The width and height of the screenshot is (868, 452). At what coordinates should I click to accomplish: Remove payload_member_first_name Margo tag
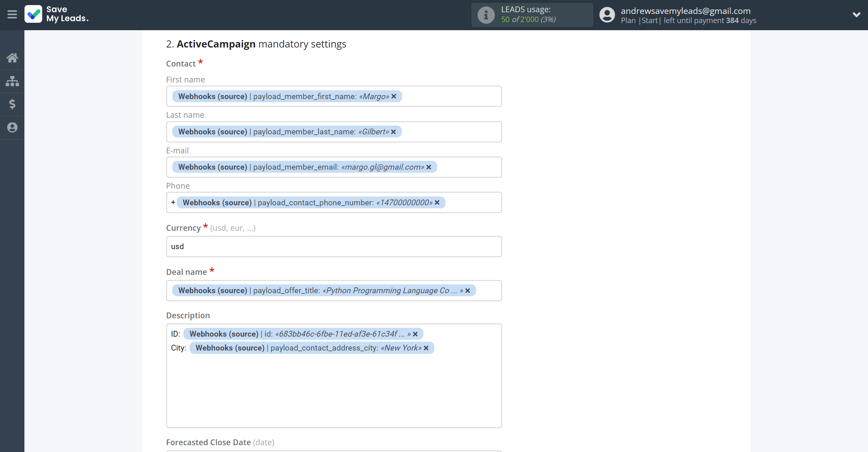point(394,96)
